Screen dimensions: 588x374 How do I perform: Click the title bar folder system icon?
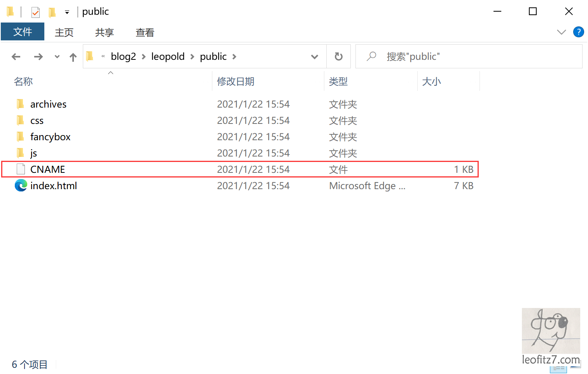click(11, 12)
